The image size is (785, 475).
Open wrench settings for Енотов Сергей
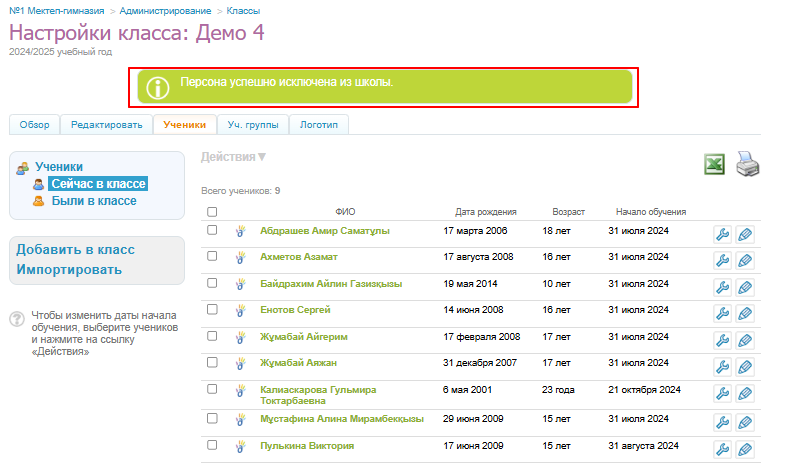[721, 313]
